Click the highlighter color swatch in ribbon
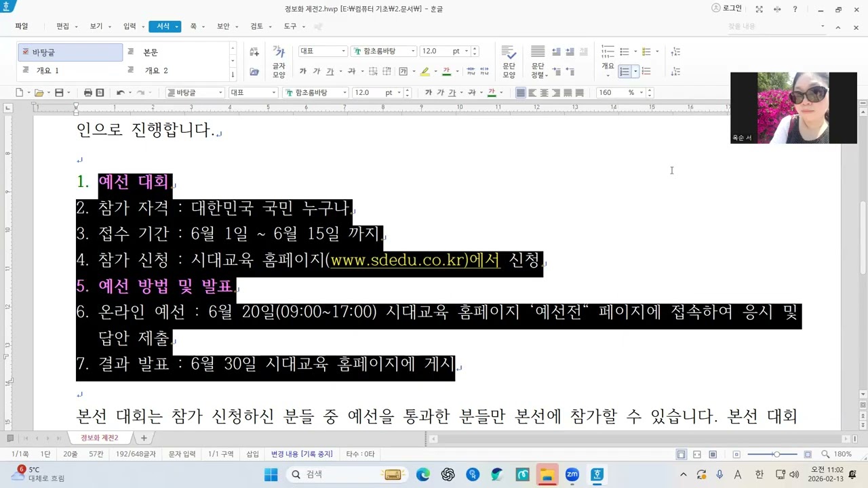 [x=425, y=71]
